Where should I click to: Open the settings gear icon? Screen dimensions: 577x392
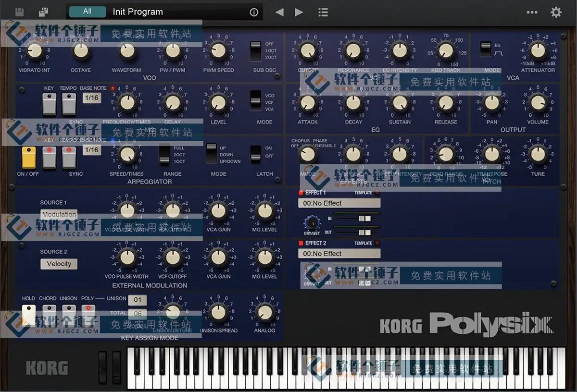pos(556,12)
